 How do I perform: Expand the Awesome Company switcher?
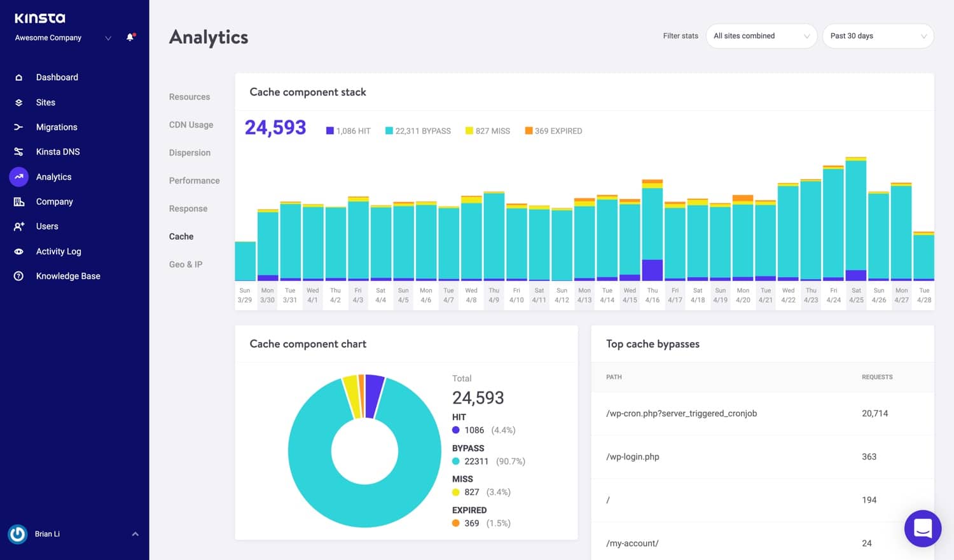click(x=108, y=38)
